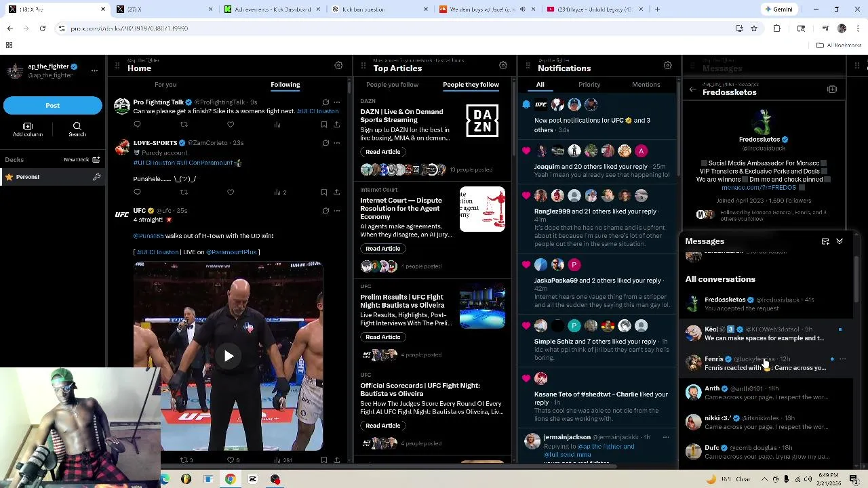Reload the browser page
This screenshot has width=868, height=488.
click(x=43, y=28)
